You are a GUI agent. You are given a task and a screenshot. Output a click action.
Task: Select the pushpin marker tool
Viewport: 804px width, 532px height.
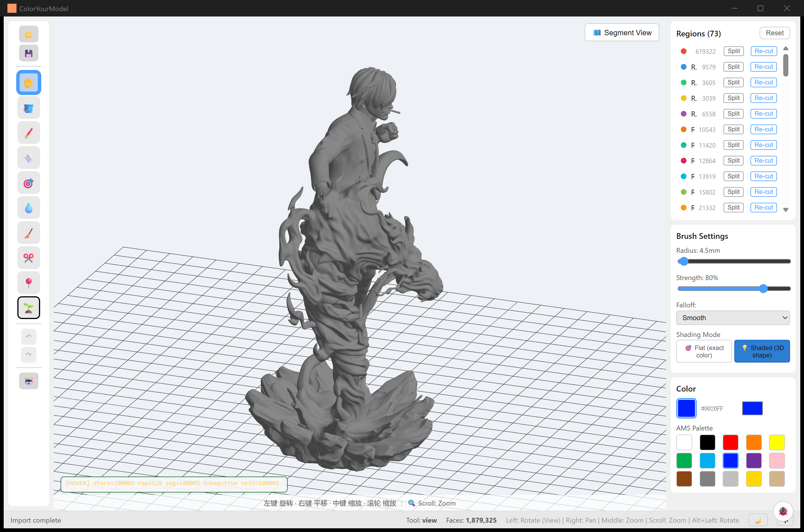pyautogui.click(x=28, y=283)
